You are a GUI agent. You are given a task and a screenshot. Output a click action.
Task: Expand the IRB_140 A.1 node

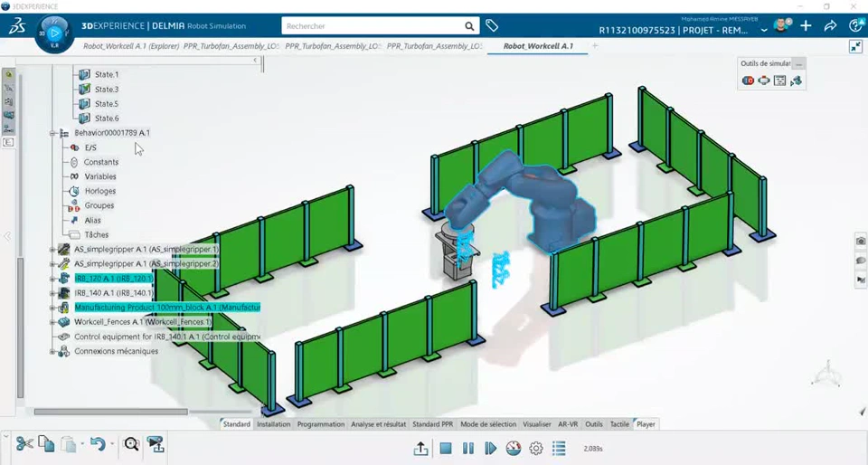pos(52,293)
